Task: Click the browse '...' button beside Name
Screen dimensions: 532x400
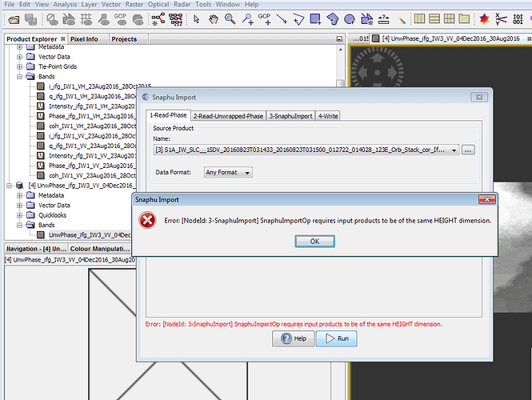Action: 469,150
